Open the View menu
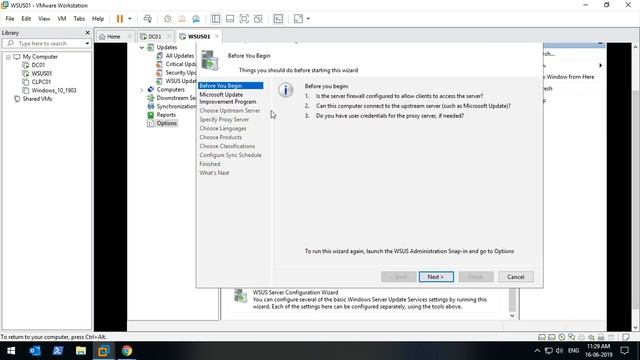 tap(44, 19)
